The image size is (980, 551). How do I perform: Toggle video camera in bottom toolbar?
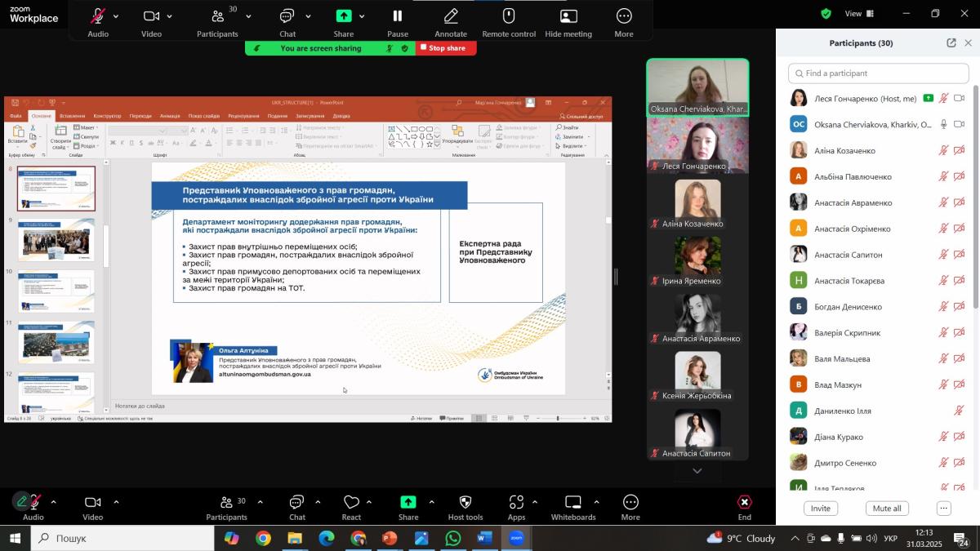(92, 503)
